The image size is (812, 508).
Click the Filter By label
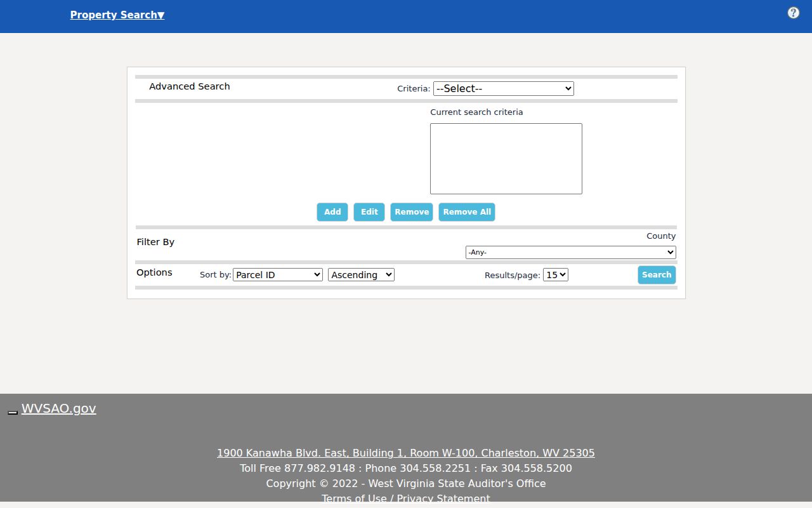coord(155,242)
